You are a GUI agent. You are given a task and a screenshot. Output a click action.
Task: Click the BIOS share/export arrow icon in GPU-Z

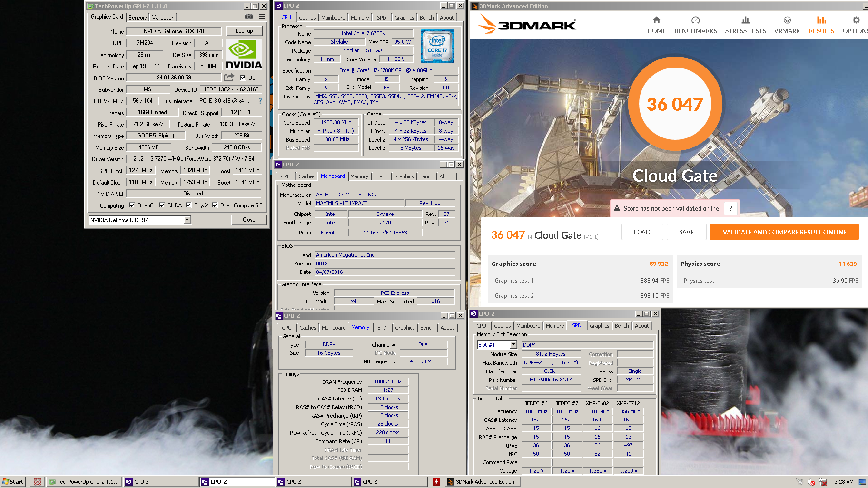229,78
